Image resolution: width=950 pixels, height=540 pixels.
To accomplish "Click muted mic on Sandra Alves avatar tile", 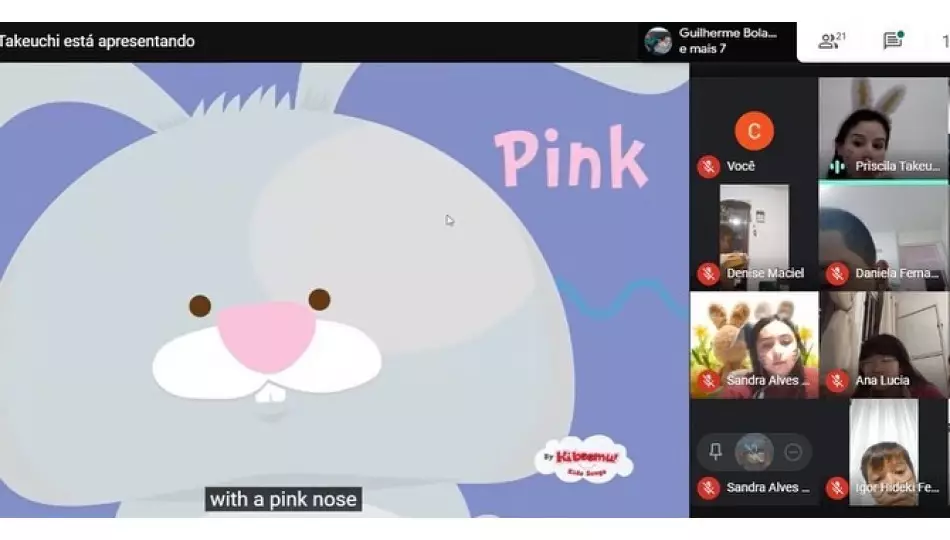I will click(x=708, y=488).
